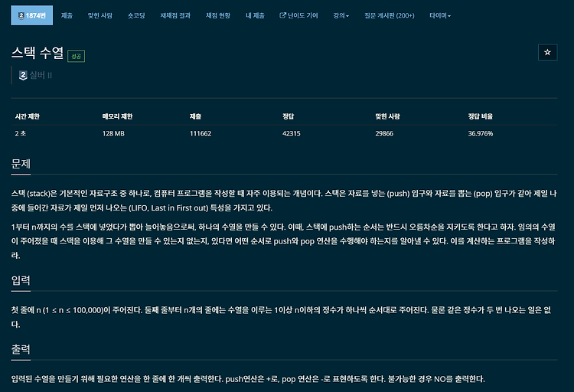574x392 pixels.
Task: Click the 시간 제한 column header
Action: point(27,116)
